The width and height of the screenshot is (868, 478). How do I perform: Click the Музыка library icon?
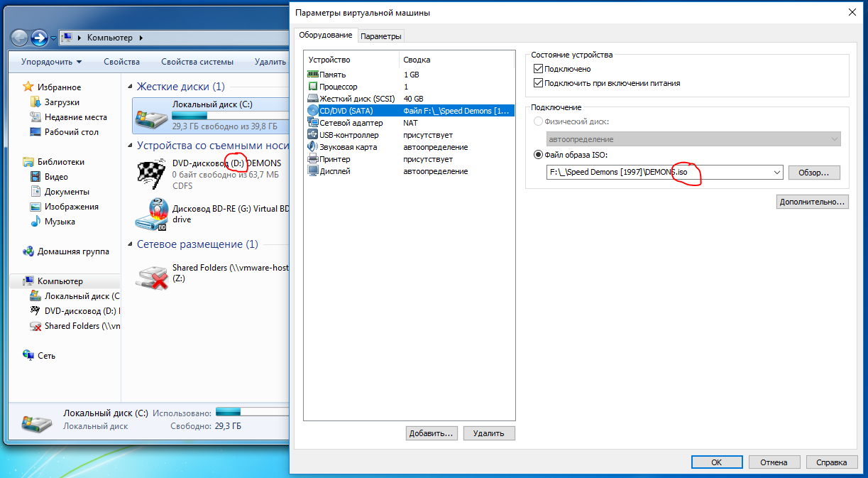35,222
